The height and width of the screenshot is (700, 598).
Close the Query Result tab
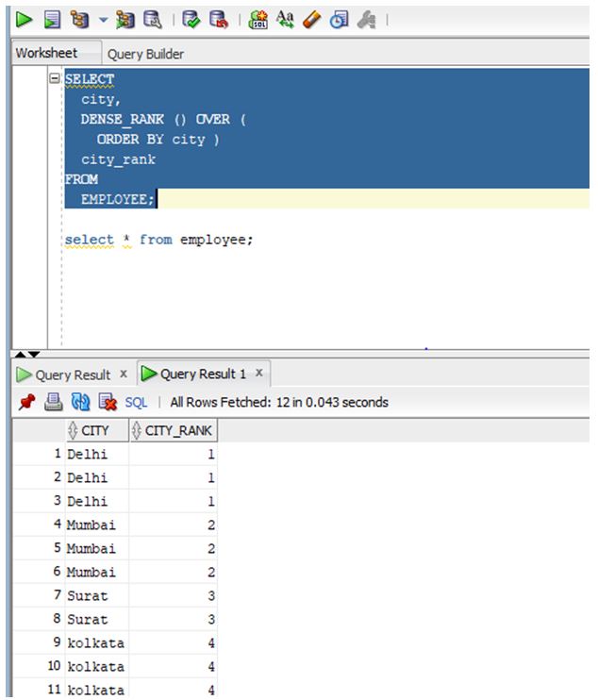click(124, 374)
